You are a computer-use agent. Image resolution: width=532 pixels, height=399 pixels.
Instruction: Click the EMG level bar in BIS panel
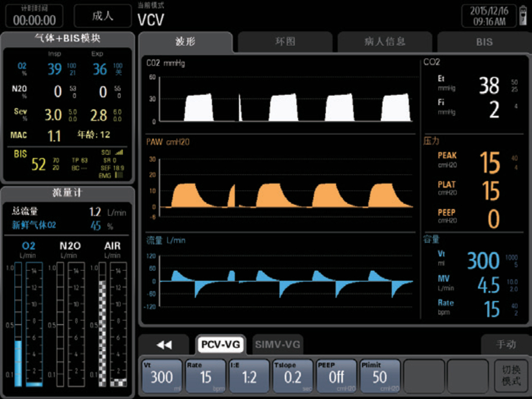(120, 176)
